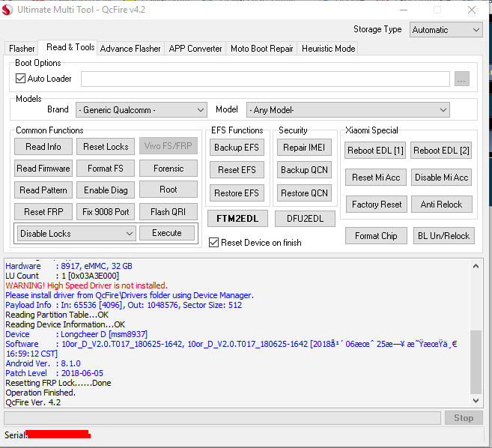Click the 'Device : Longcheer D [msm8937]' line
This screenshot has height=448, width=492.
76,334
